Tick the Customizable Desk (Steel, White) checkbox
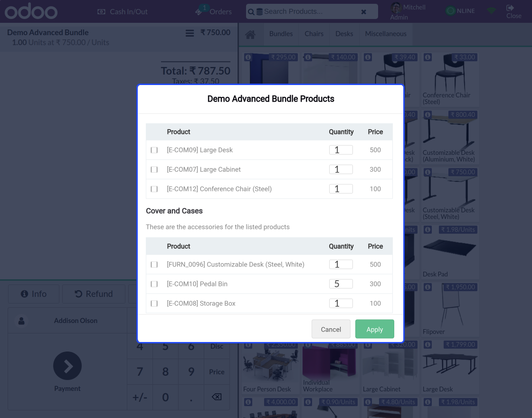Image resolution: width=532 pixels, height=418 pixels. coord(154,264)
